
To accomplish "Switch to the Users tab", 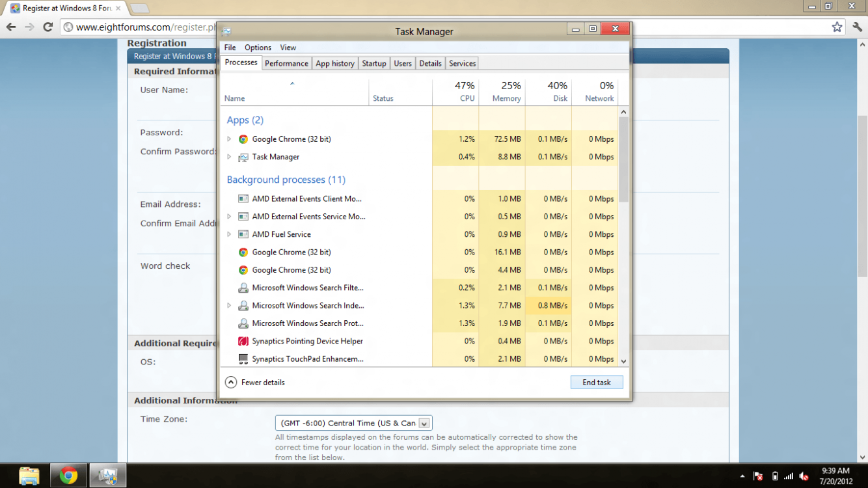I will tap(403, 63).
